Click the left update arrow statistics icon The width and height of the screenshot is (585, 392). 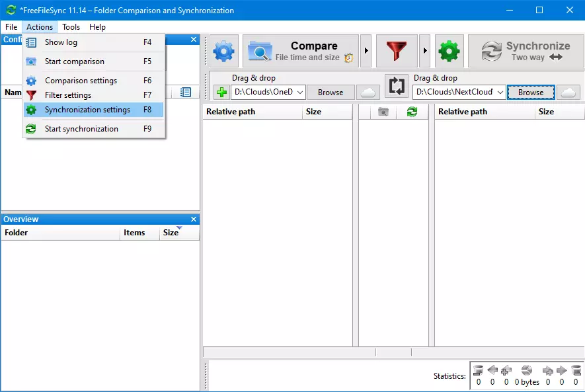click(x=492, y=370)
